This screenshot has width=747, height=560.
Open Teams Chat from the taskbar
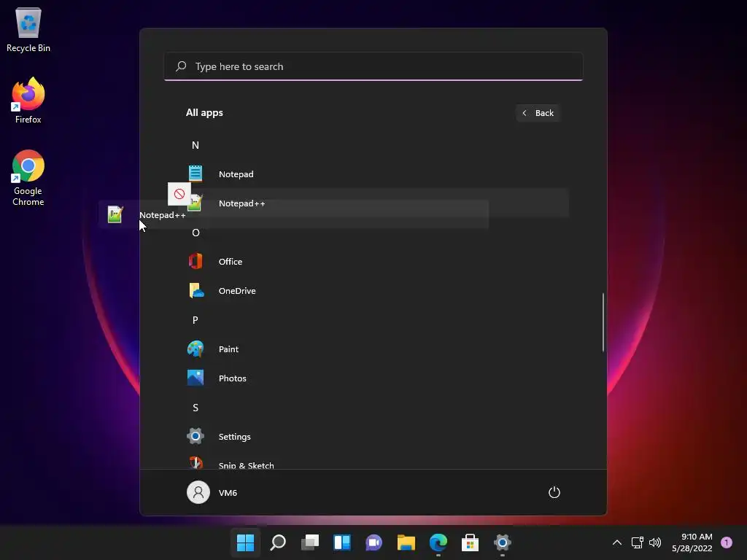(x=374, y=542)
